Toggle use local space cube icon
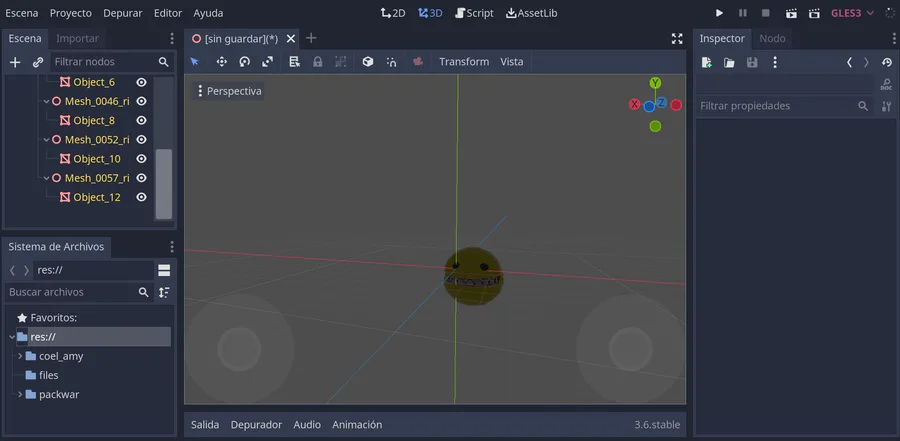 coord(368,61)
